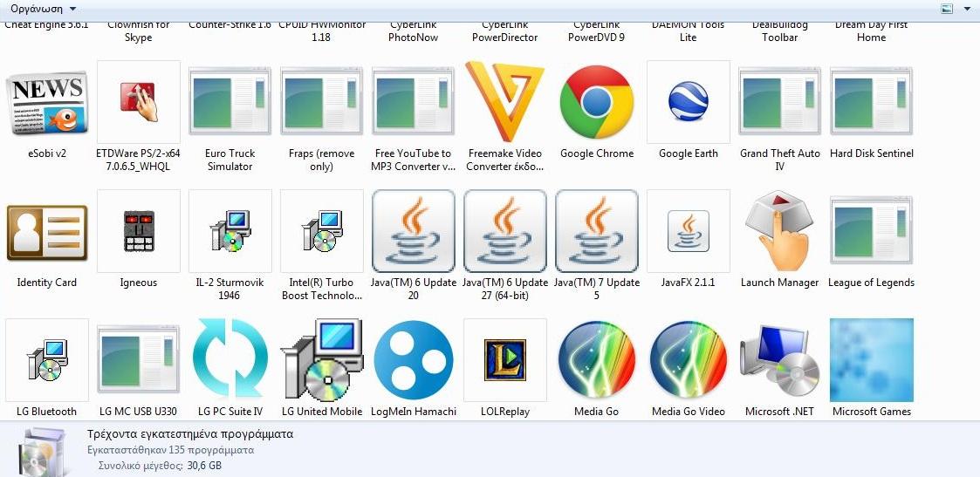The image size is (980, 477).
Task: Select Java(TM) 6 Update 27 (64-bit) icon
Action: point(505,231)
